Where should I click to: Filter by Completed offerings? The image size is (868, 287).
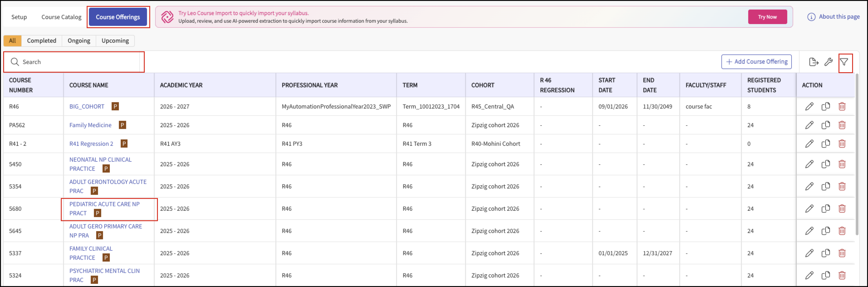42,41
